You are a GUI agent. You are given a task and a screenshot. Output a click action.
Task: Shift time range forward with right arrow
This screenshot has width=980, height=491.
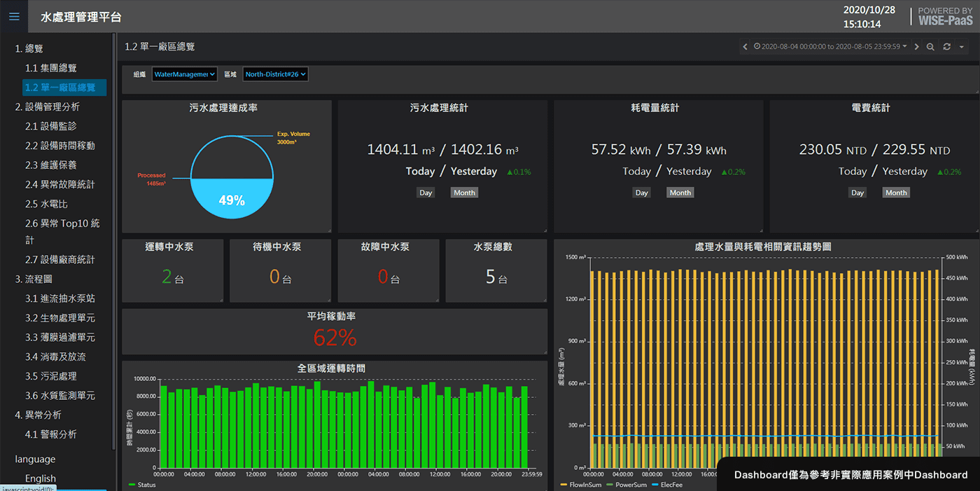coord(917,47)
